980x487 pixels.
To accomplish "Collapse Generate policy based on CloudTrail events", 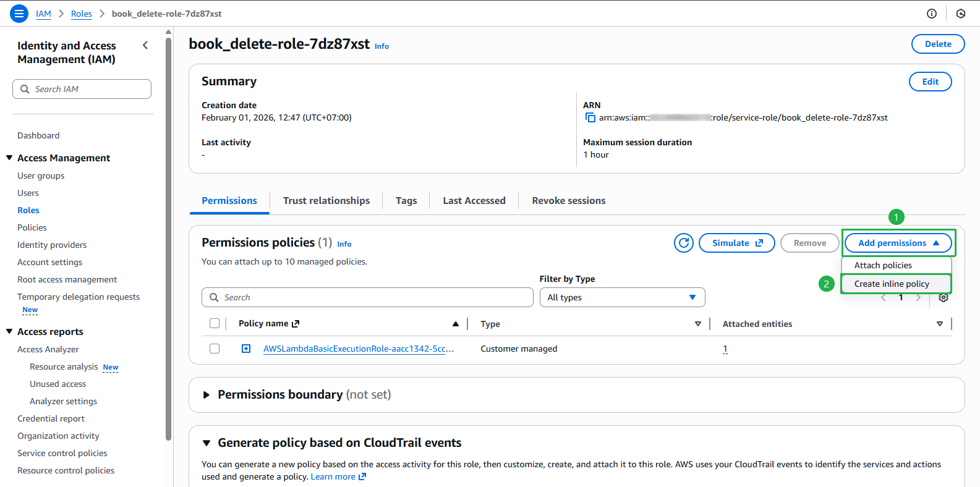I will pyautogui.click(x=207, y=443).
